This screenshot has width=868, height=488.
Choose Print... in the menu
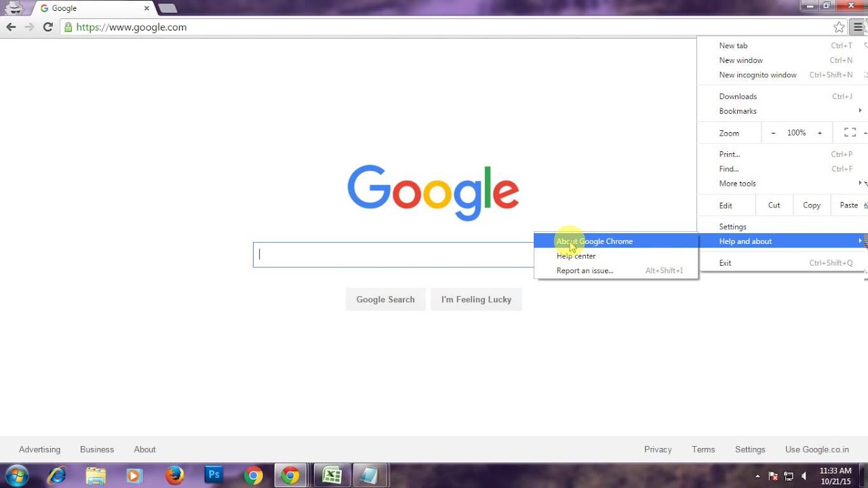pyautogui.click(x=783, y=154)
